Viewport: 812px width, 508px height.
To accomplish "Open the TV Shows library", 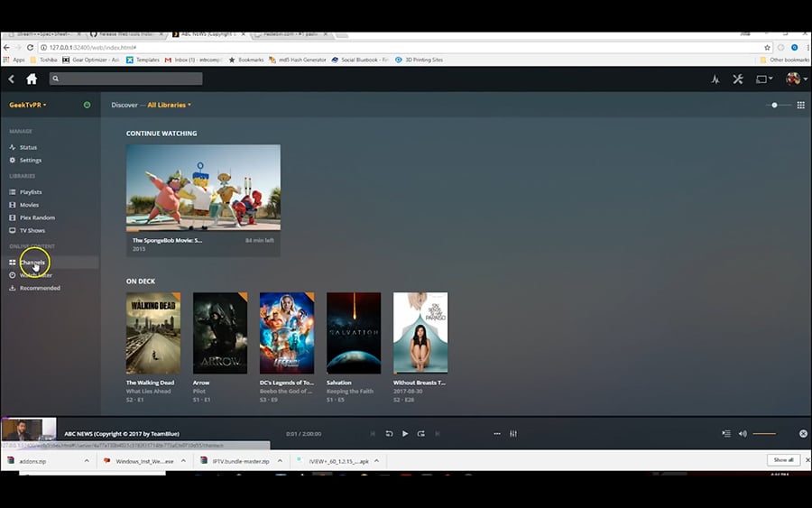I will [x=32, y=230].
